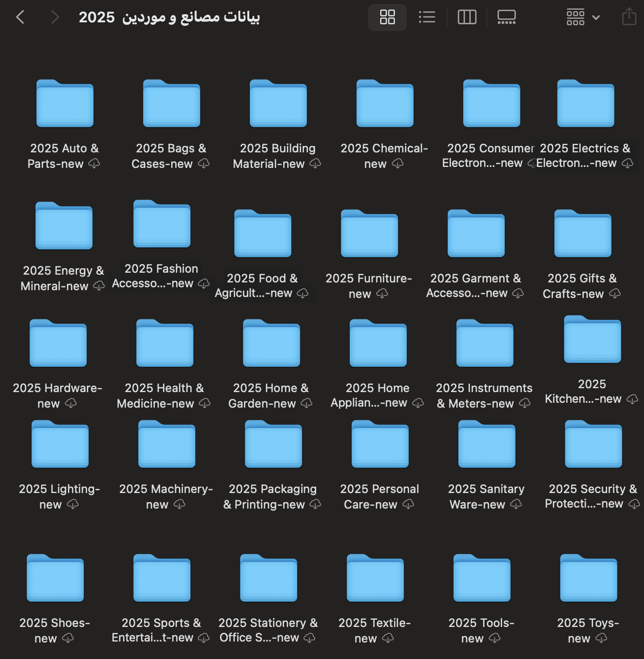Image resolution: width=644 pixels, height=659 pixels.
Task: Open the 2025 Gifts & Crafts-new folder
Action: pyautogui.click(x=583, y=233)
